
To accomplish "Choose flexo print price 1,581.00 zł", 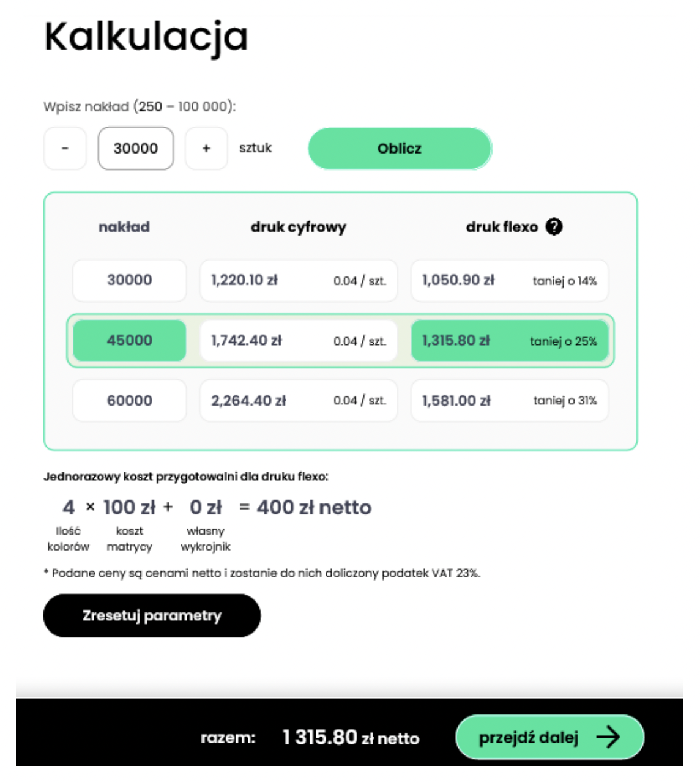I will point(509,401).
